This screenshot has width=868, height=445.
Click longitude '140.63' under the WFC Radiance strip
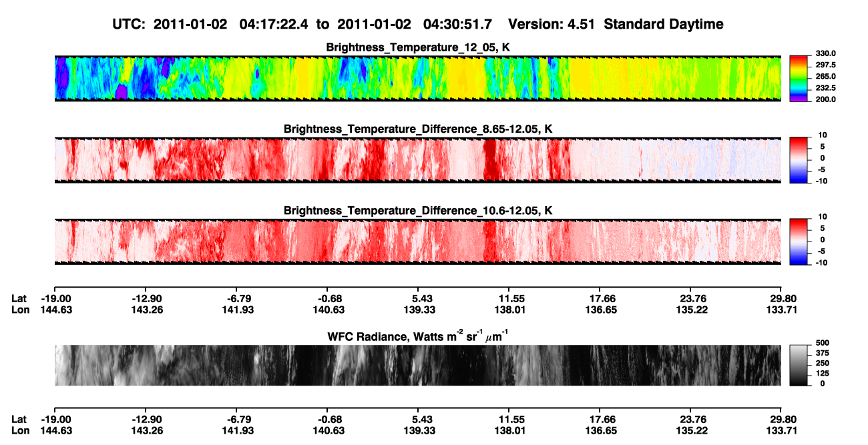[330, 430]
